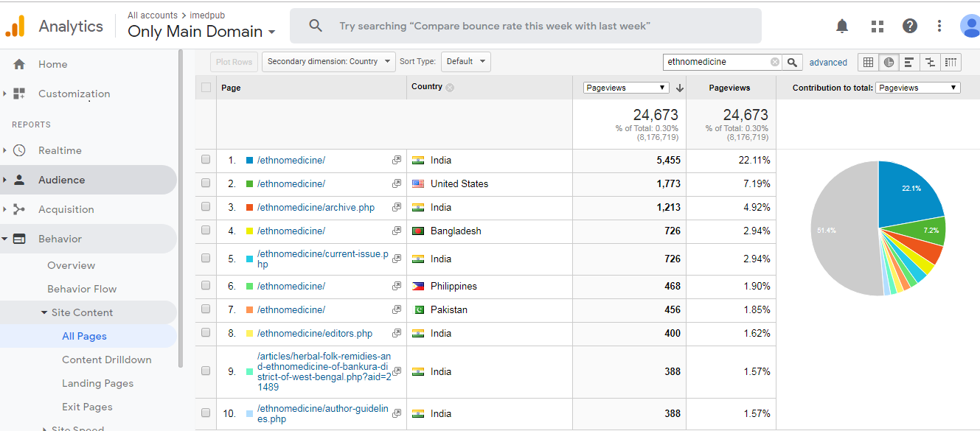
Task: Open the Google apps grid icon
Action: tap(877, 27)
